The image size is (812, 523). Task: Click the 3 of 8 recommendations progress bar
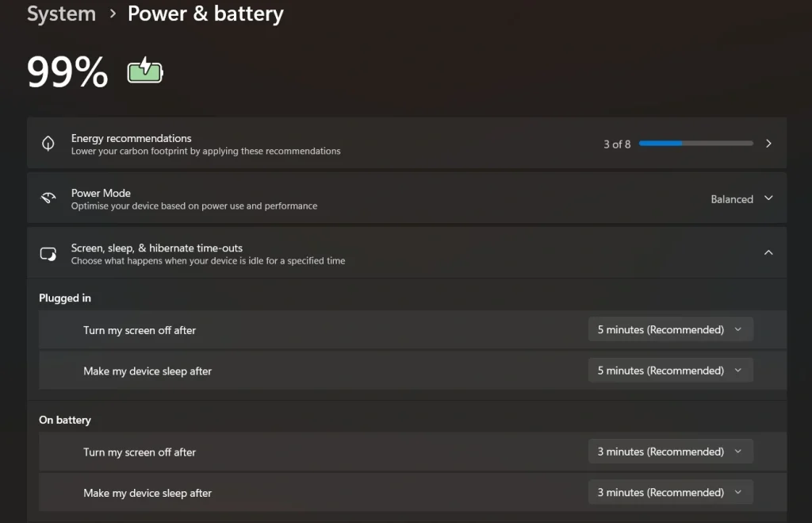tap(696, 143)
